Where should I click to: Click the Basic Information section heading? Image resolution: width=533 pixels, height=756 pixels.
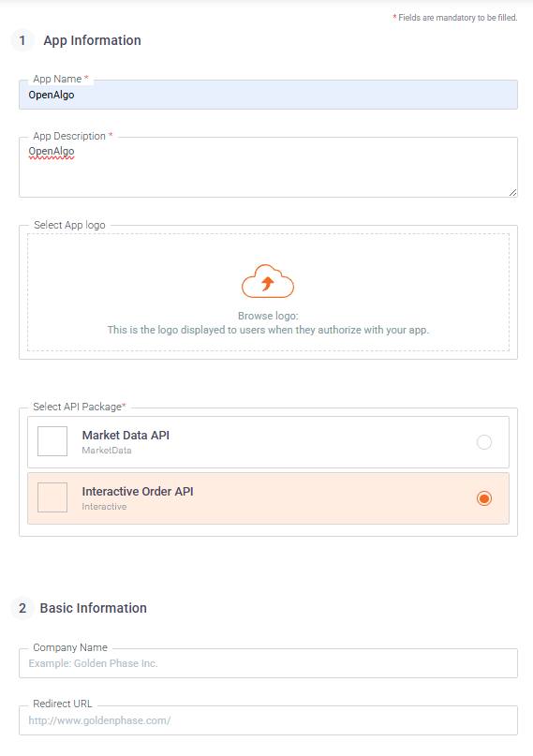click(94, 608)
